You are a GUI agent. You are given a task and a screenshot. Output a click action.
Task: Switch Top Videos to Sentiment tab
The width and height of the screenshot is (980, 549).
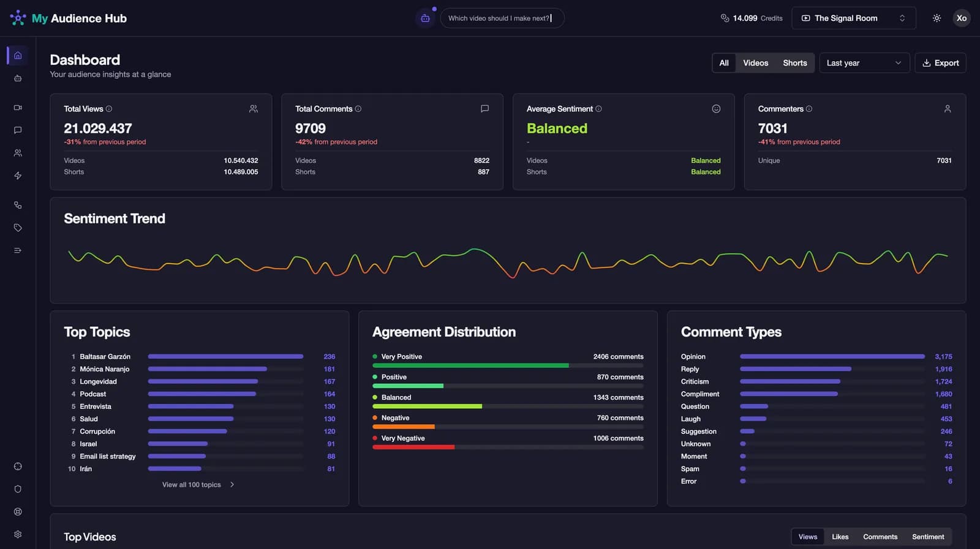[x=928, y=537]
